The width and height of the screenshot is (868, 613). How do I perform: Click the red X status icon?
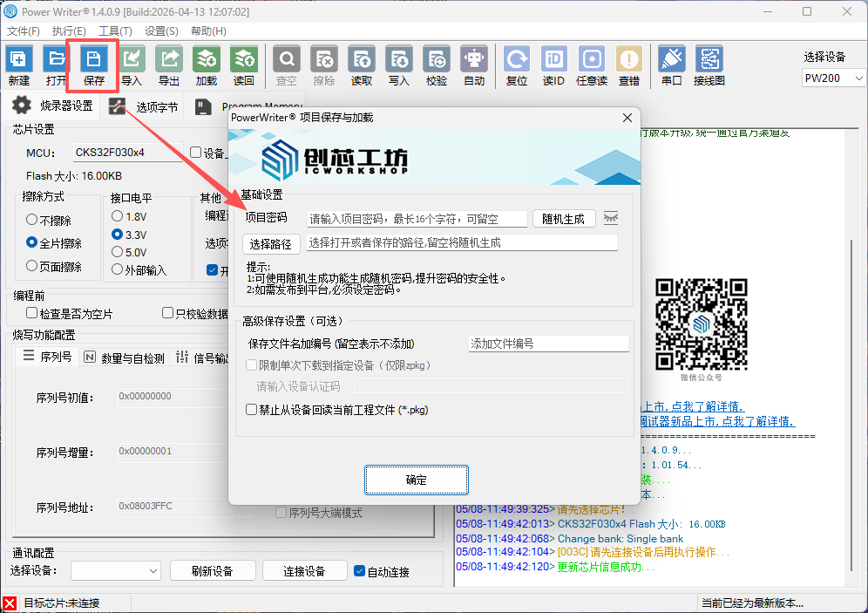click(10, 603)
